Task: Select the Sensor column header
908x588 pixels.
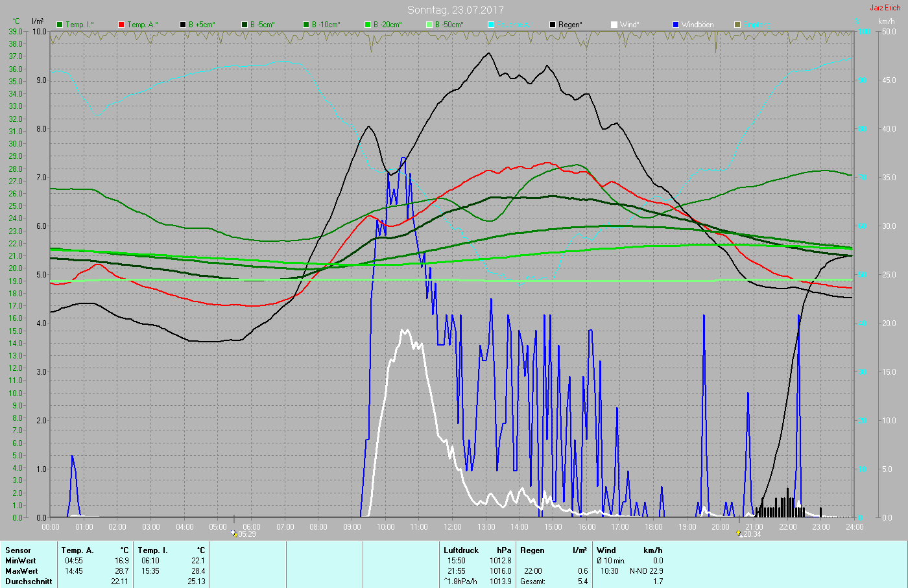Action: [x=18, y=550]
